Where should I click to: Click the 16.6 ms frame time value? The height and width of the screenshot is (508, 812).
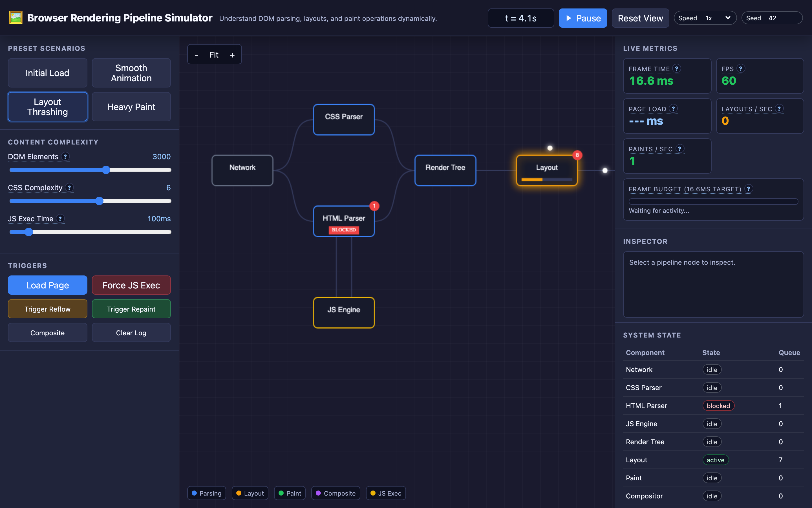(651, 81)
